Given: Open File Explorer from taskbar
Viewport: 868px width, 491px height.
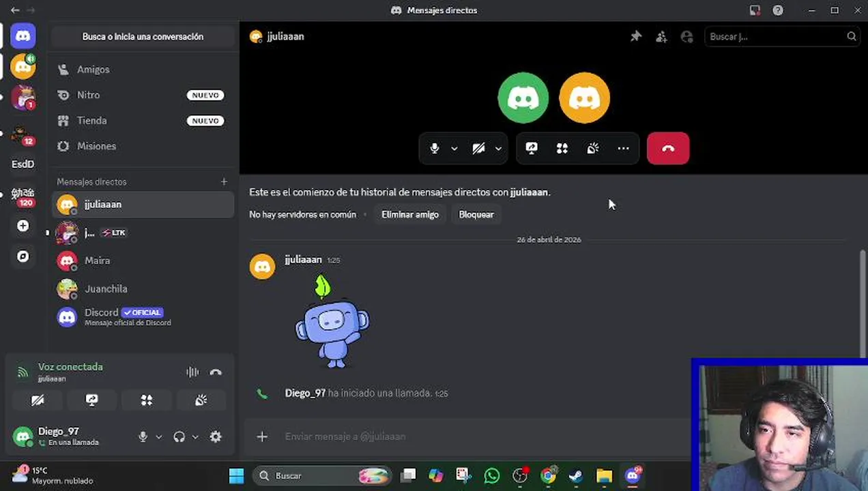Looking at the screenshot, I should tap(604, 476).
